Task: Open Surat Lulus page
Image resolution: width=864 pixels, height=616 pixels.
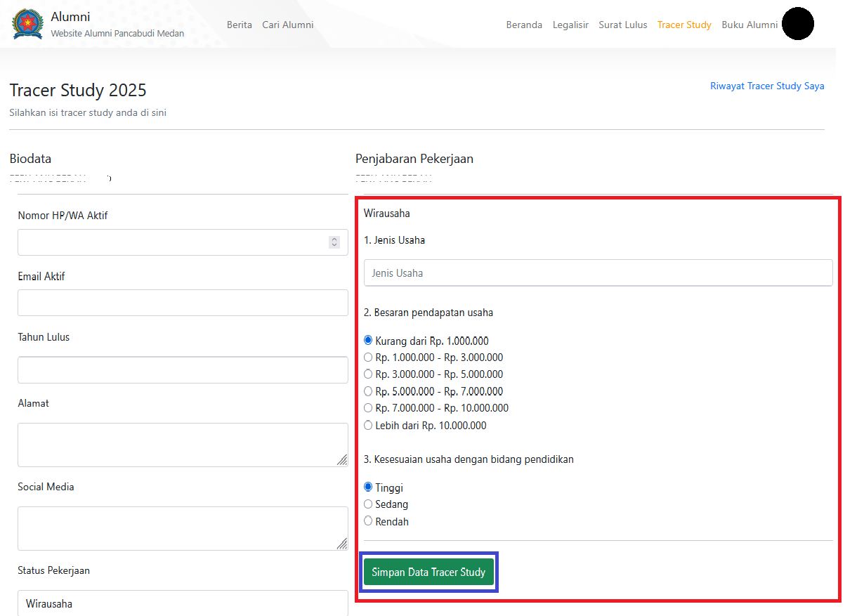Action: point(623,25)
